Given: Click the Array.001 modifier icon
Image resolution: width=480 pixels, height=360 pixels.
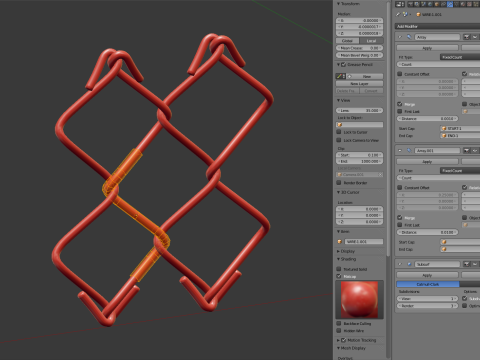Looking at the screenshot, I should [x=409, y=151].
